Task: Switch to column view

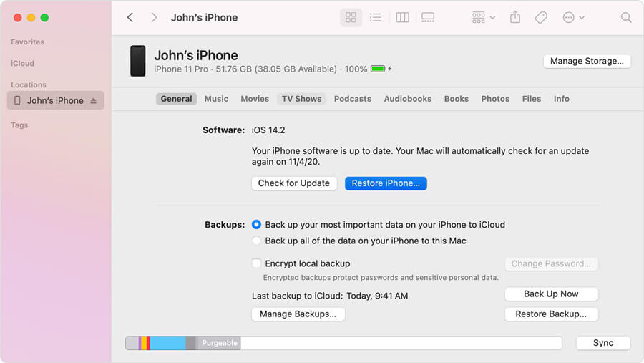Action: [x=402, y=18]
